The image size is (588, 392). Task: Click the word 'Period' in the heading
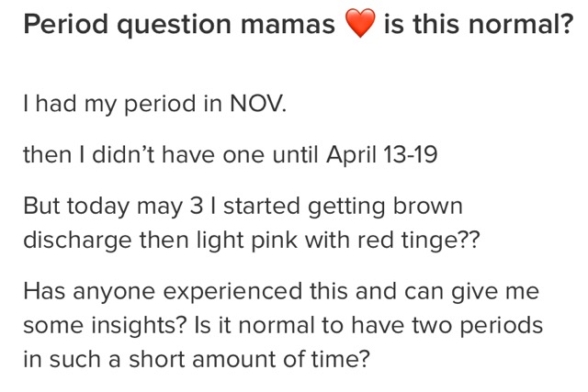point(65,25)
